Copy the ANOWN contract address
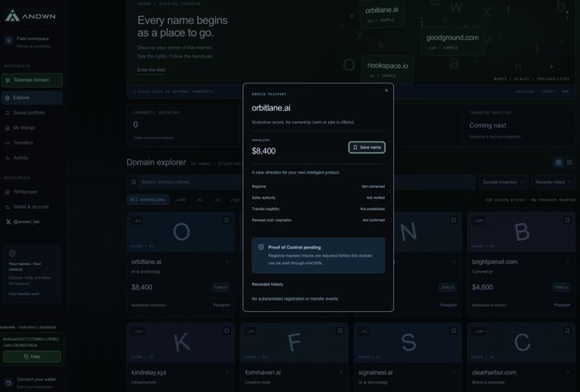The width and height of the screenshot is (580, 392). 32,356
